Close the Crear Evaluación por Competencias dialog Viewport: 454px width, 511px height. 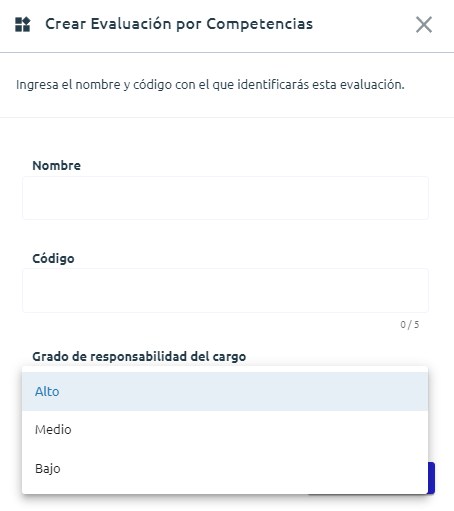424,25
